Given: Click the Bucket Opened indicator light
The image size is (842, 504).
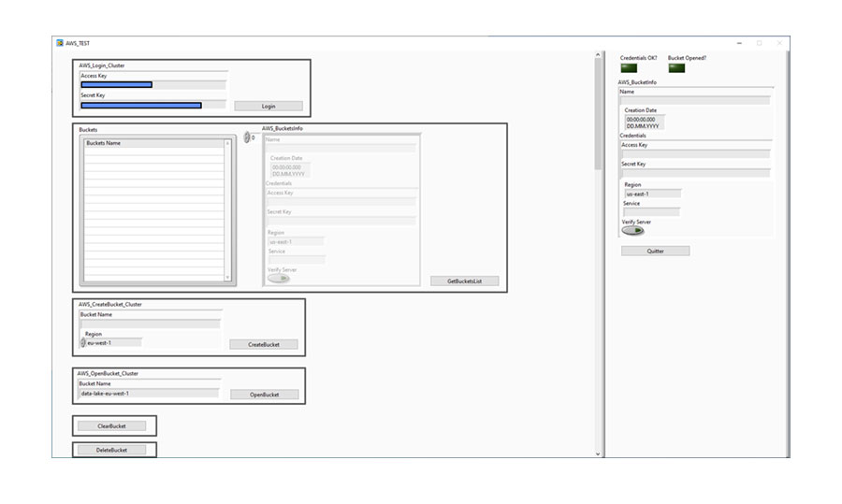Looking at the screenshot, I should 676,67.
